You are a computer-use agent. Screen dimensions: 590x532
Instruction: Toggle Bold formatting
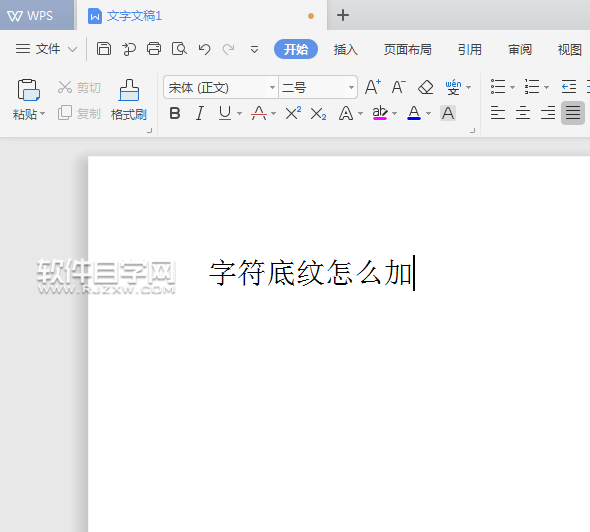click(175, 113)
